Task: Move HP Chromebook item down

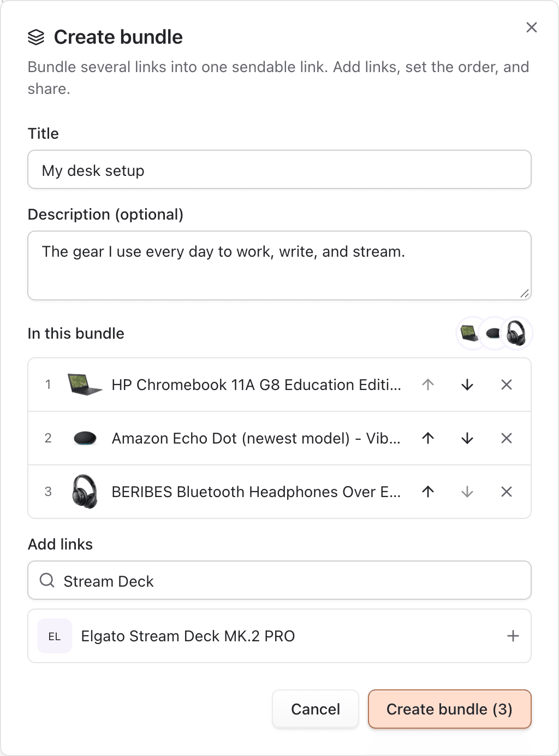Action: [467, 385]
